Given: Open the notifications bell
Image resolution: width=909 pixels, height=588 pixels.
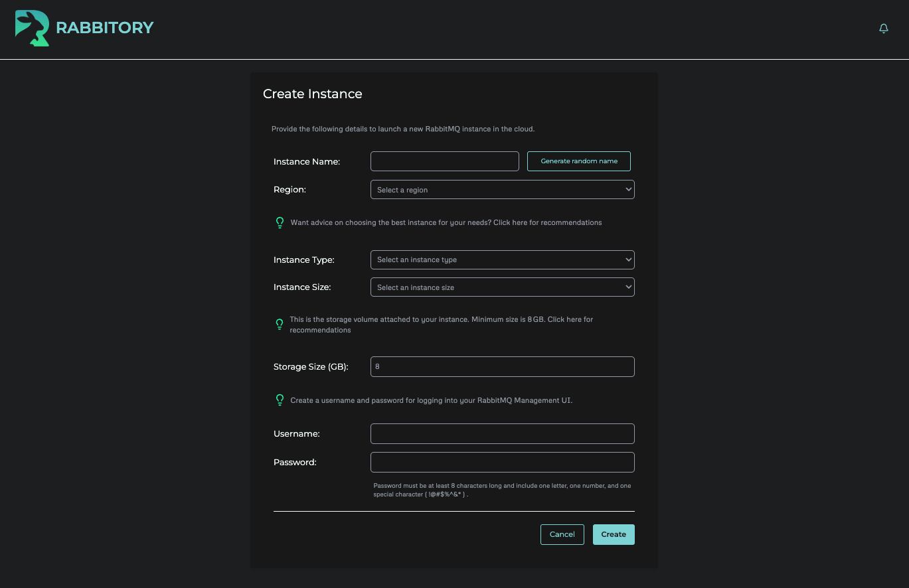Looking at the screenshot, I should point(883,29).
